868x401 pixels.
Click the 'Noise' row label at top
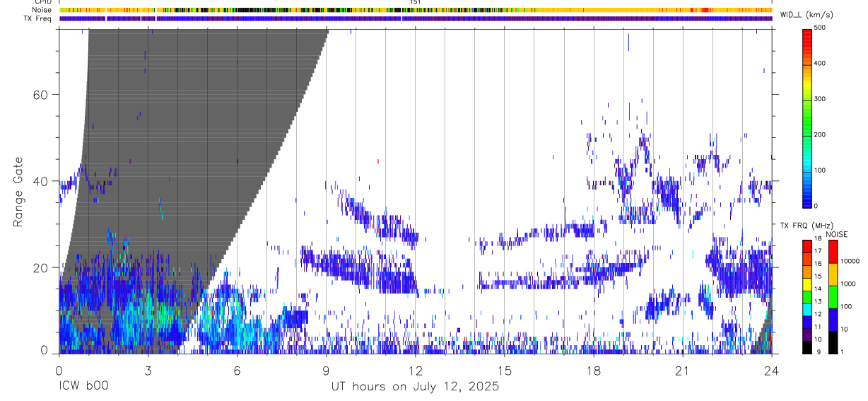[42, 10]
